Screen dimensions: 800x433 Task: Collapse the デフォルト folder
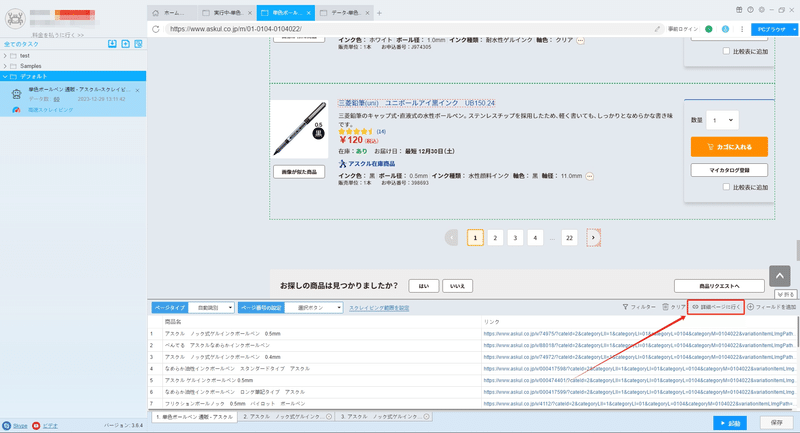(5, 77)
